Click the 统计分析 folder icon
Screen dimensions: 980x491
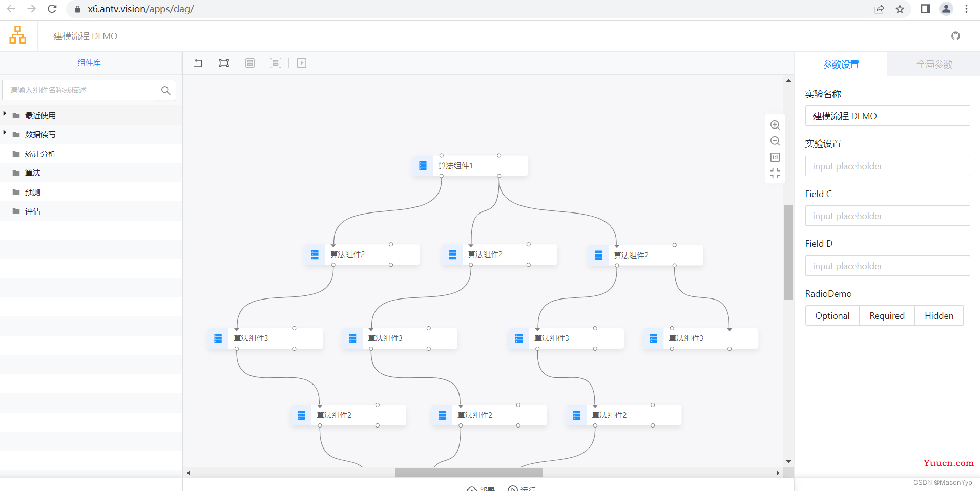point(16,154)
